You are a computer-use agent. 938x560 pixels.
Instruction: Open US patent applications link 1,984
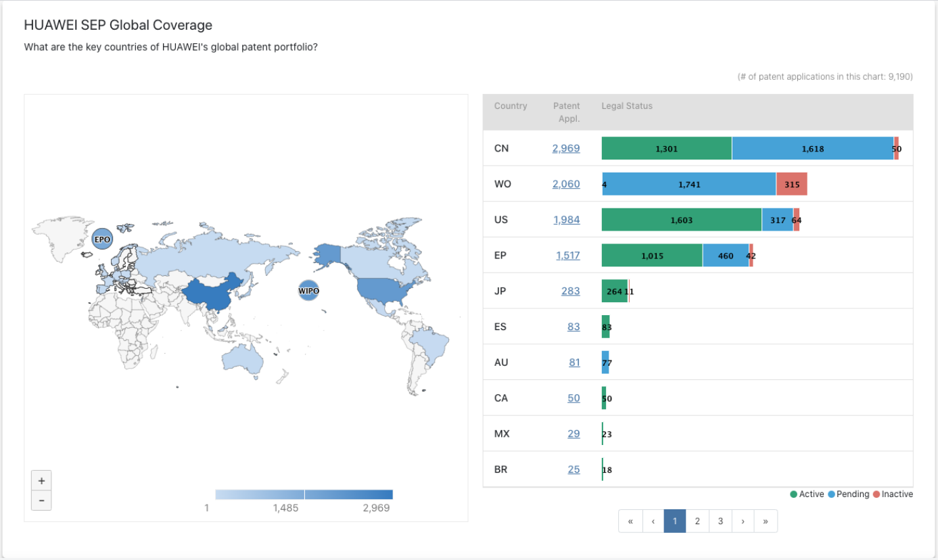tap(567, 220)
